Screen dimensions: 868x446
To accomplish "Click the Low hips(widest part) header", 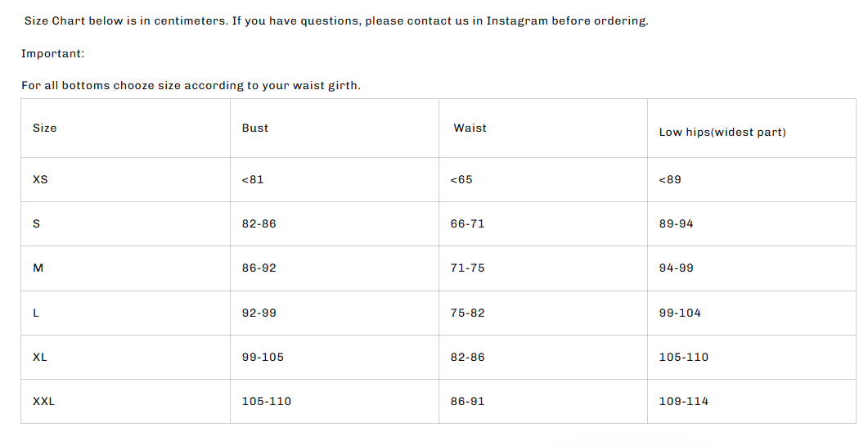I will pyautogui.click(x=722, y=133).
